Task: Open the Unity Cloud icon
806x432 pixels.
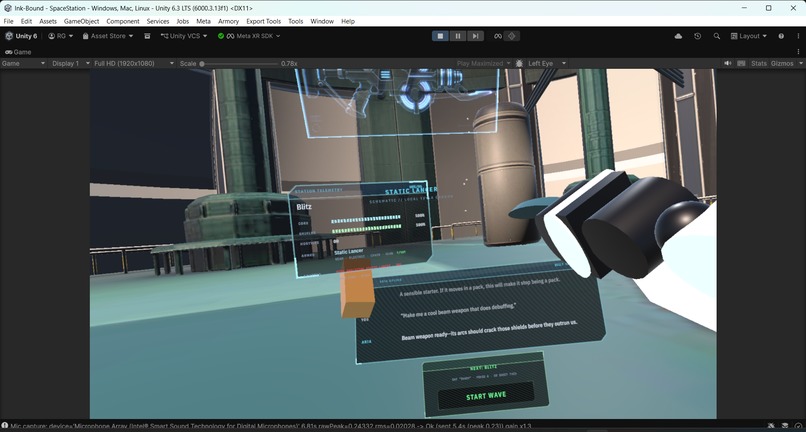Action: click(x=678, y=36)
